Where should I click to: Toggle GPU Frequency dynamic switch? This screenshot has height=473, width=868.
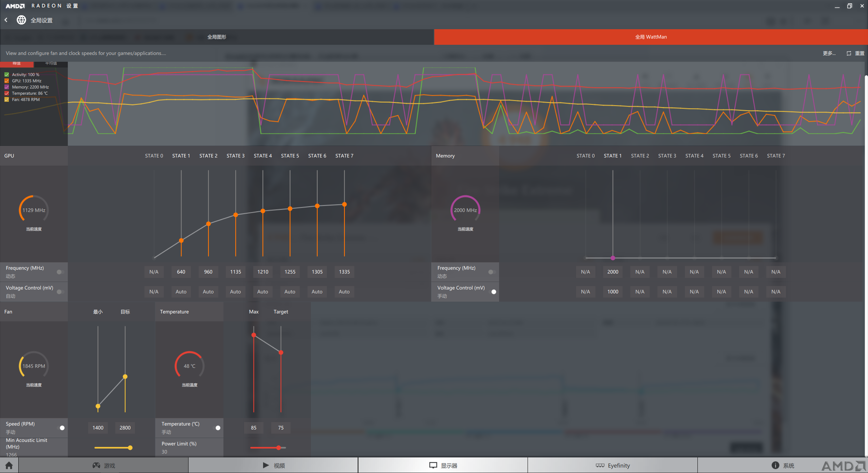pos(60,272)
